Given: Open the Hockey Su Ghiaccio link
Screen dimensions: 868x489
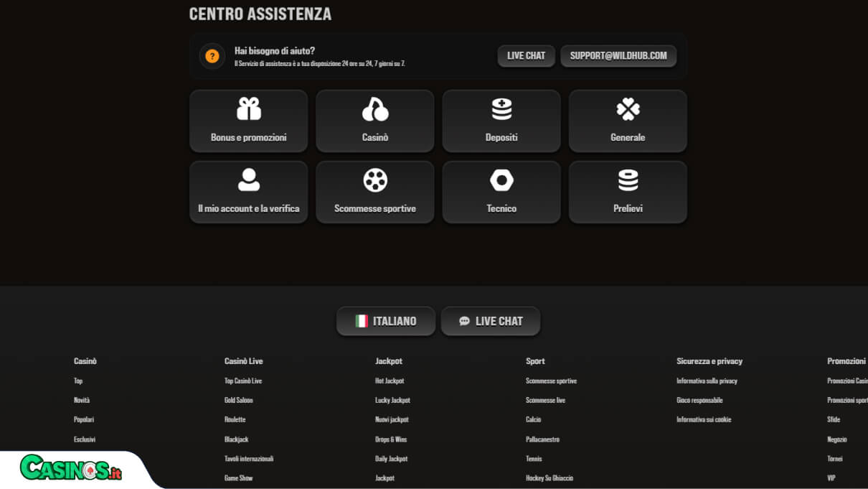Looking at the screenshot, I should [x=549, y=478].
